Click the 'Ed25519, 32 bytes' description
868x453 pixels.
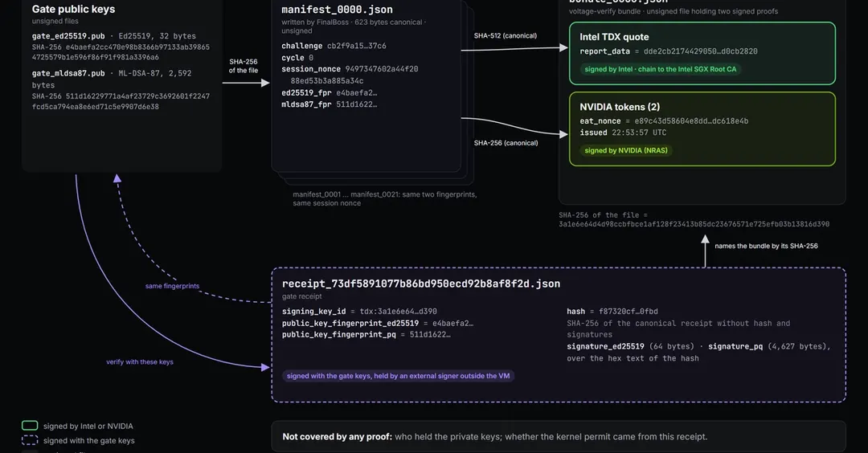(x=158, y=36)
